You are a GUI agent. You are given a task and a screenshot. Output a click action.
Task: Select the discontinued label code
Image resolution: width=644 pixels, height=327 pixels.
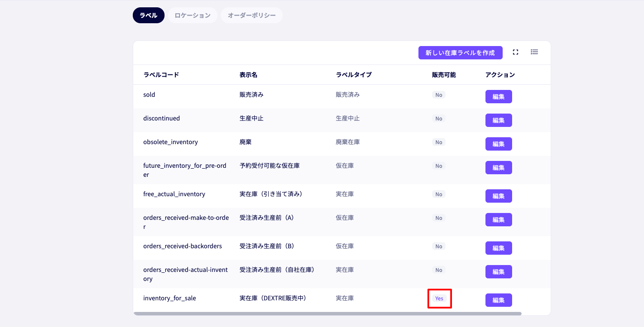tap(162, 118)
